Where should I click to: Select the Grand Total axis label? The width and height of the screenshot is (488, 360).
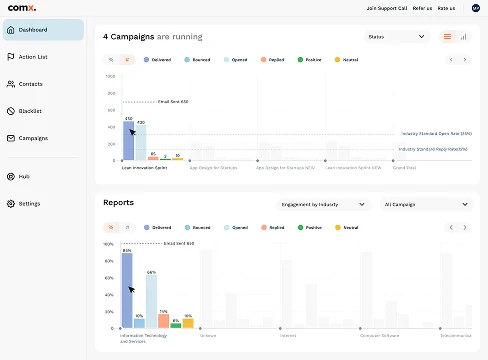404,168
